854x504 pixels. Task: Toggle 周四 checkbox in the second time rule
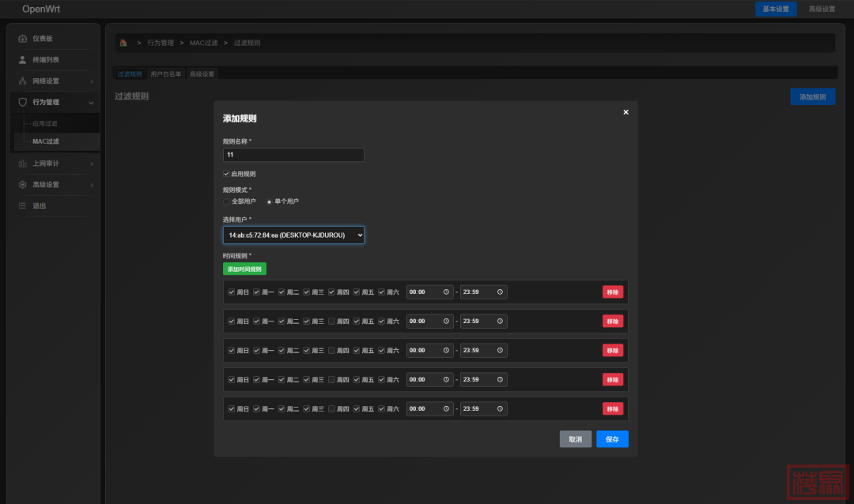pyautogui.click(x=332, y=322)
